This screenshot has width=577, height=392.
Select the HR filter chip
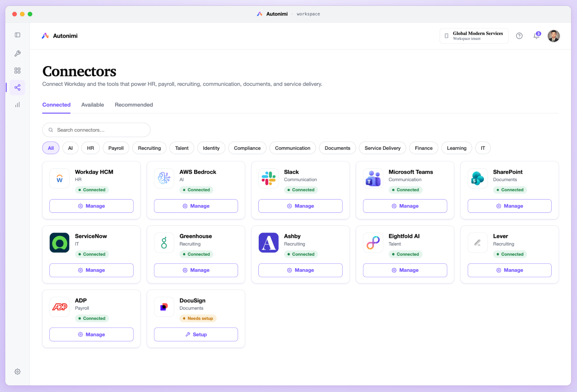click(90, 148)
